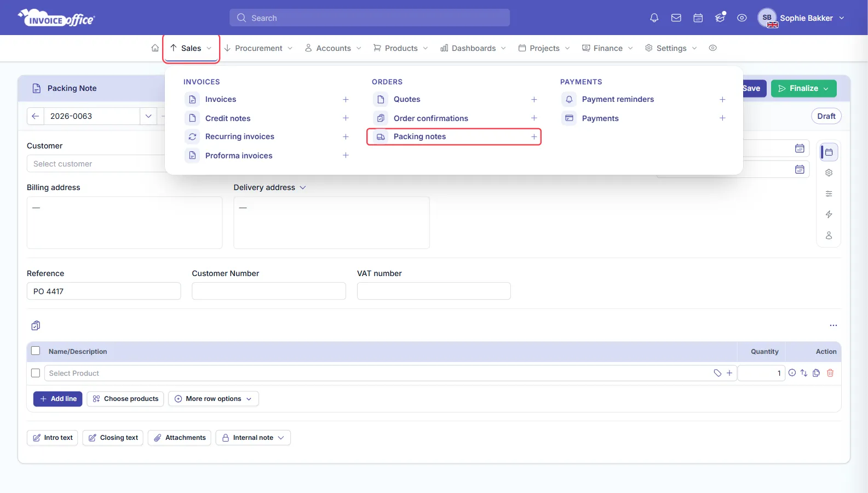The height and width of the screenshot is (493, 868).
Task: Expand the Procurement menu
Action: [258, 48]
